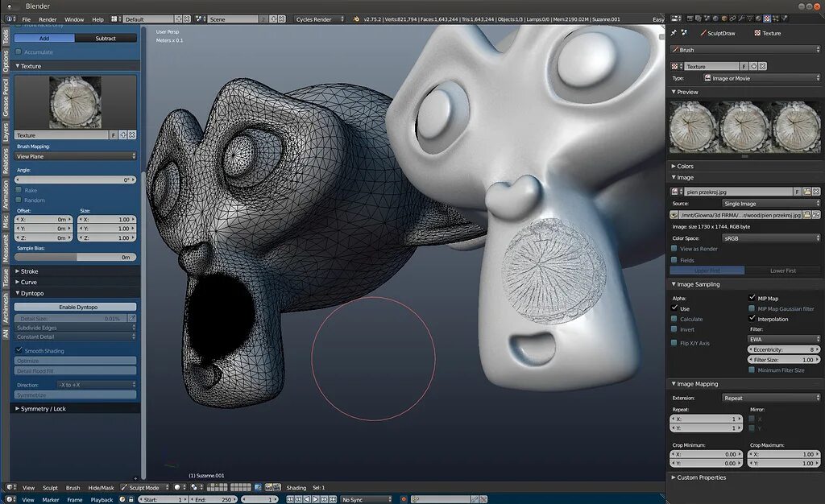Image resolution: width=825 pixels, height=504 pixels.
Task: Switch to the Options vertical tab
Action: pos(6,61)
